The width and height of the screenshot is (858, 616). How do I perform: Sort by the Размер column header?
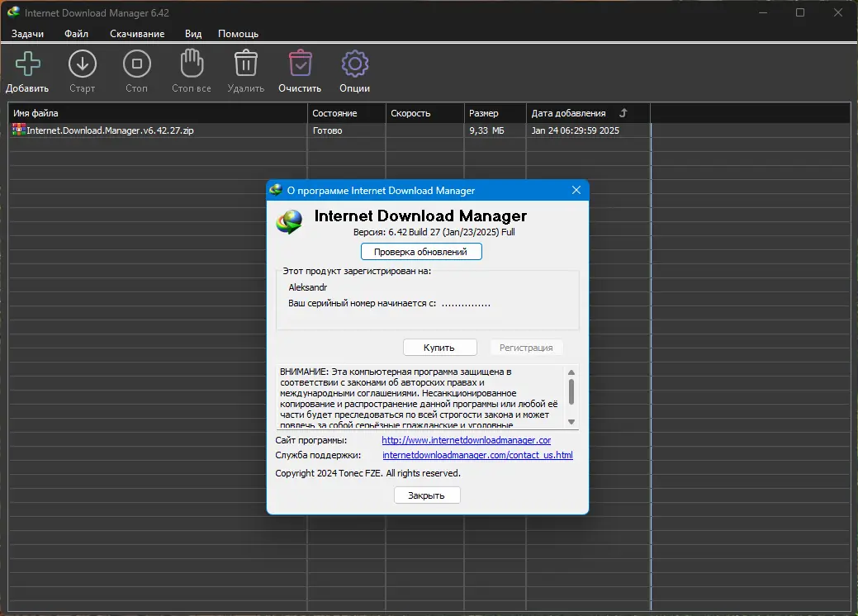click(x=495, y=113)
